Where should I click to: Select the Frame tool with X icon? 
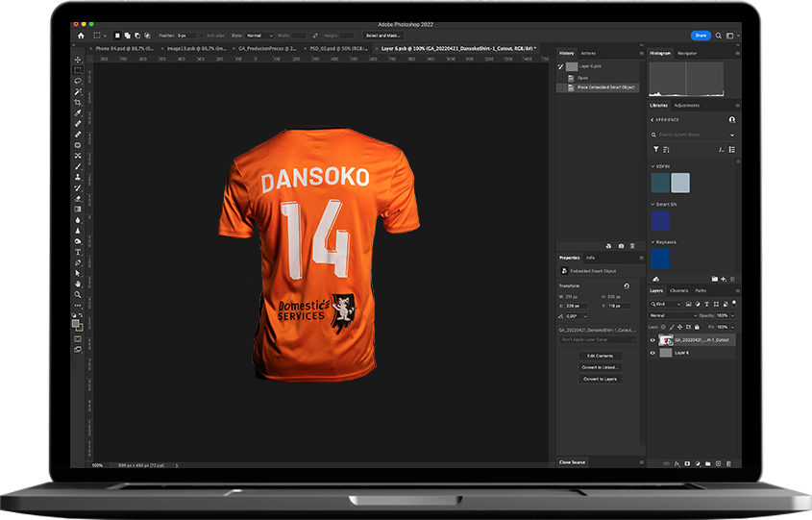(78, 156)
